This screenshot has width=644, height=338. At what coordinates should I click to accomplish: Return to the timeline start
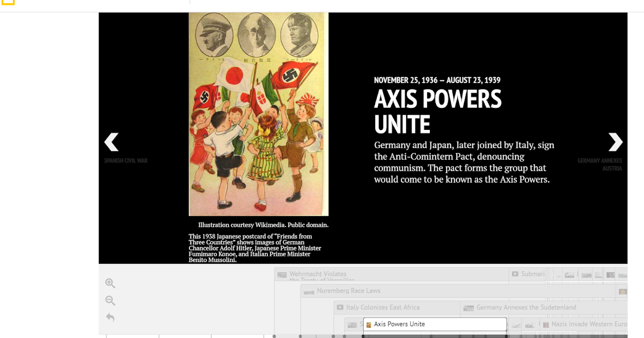(x=110, y=318)
